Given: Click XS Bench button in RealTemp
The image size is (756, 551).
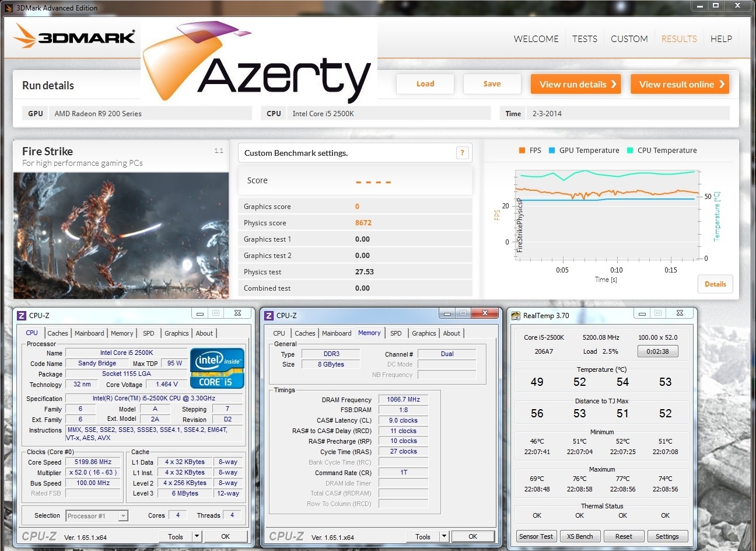Looking at the screenshot, I should tap(580, 536).
